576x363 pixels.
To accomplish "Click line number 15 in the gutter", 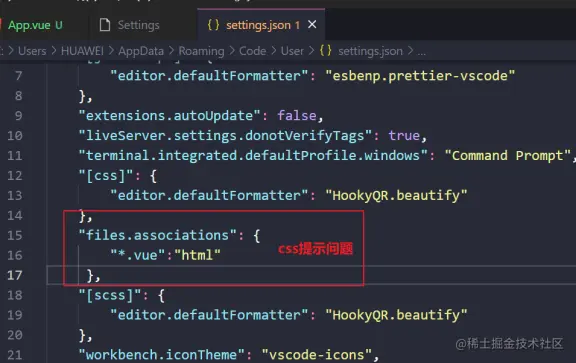I will coord(15,236).
